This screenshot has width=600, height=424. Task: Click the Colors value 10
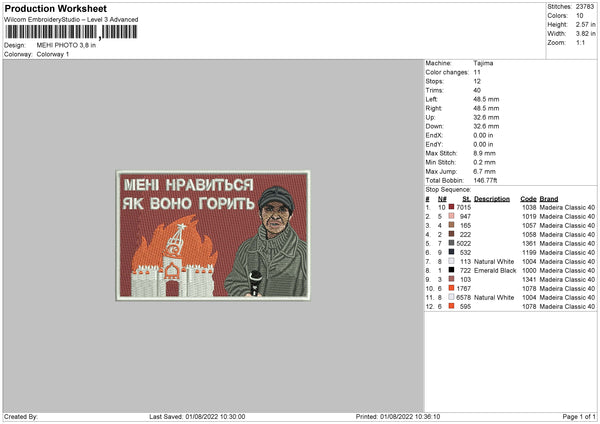[580, 16]
